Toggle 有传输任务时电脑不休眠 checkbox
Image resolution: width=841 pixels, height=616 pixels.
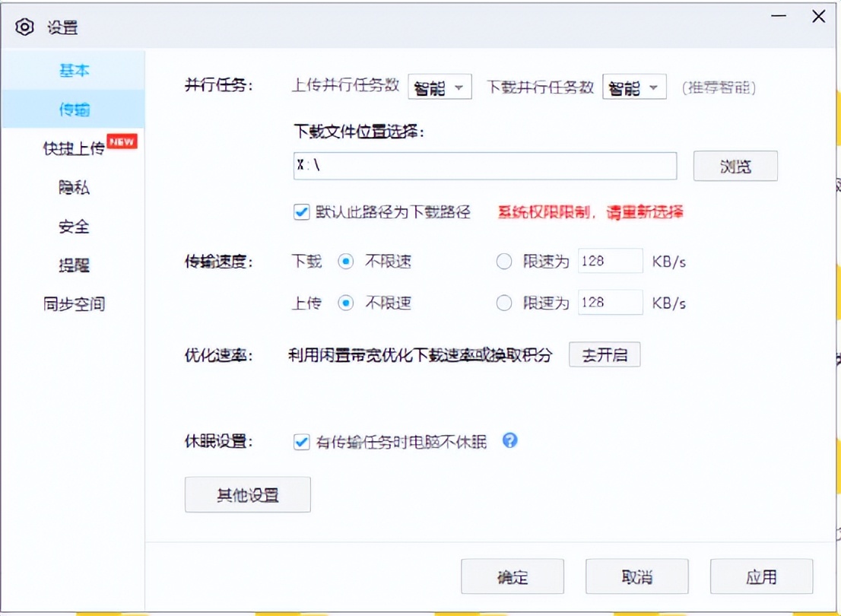pos(301,440)
